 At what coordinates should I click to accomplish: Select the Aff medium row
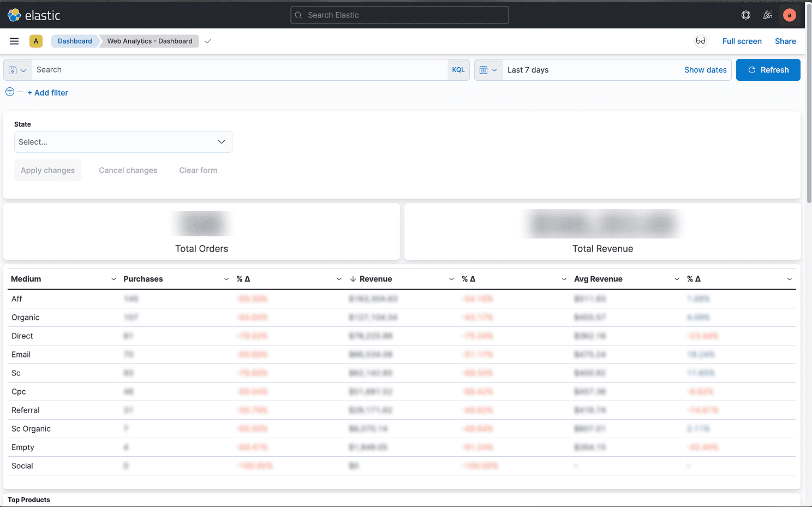[402, 299]
